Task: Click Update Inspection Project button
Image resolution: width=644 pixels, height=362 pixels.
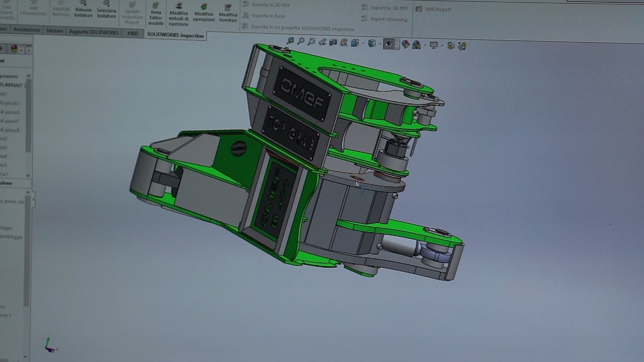Action: [132, 13]
